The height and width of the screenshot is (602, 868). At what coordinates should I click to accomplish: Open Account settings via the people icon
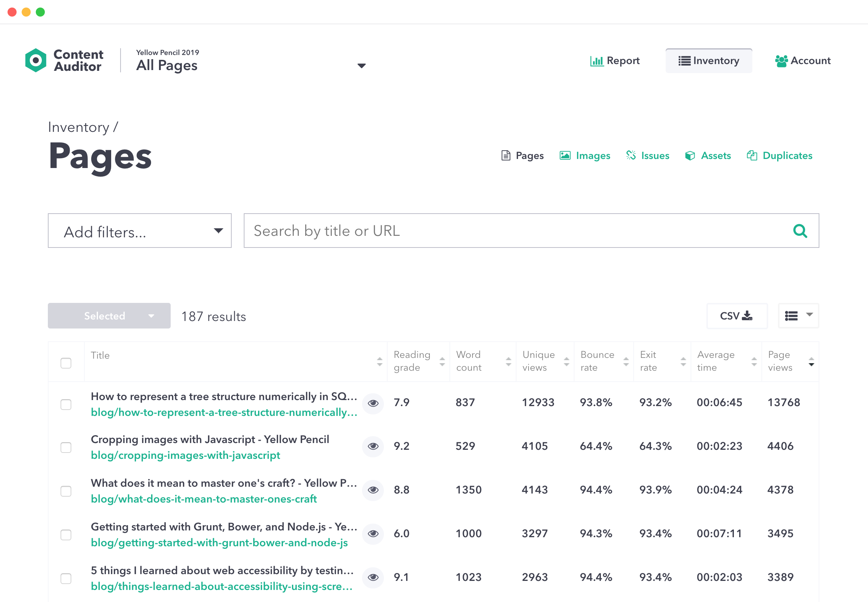[781, 60]
